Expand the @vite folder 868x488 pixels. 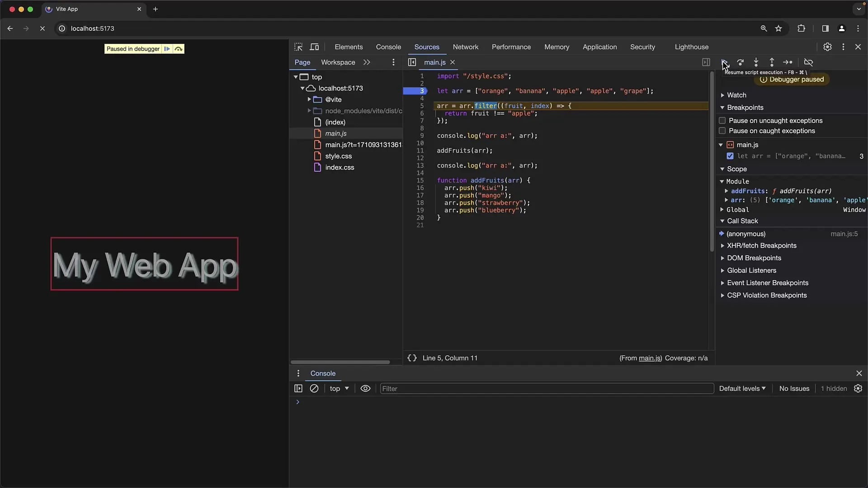tap(309, 99)
